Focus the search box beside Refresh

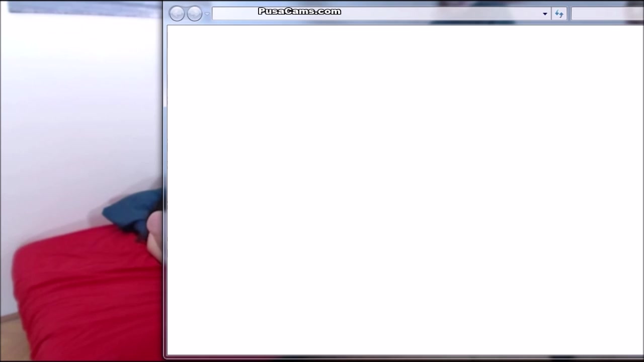pos(606,14)
